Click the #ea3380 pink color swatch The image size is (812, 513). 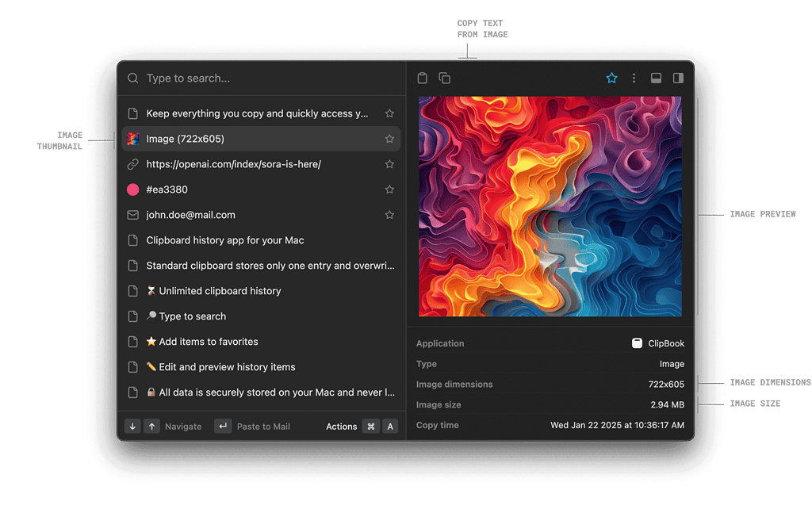click(133, 190)
